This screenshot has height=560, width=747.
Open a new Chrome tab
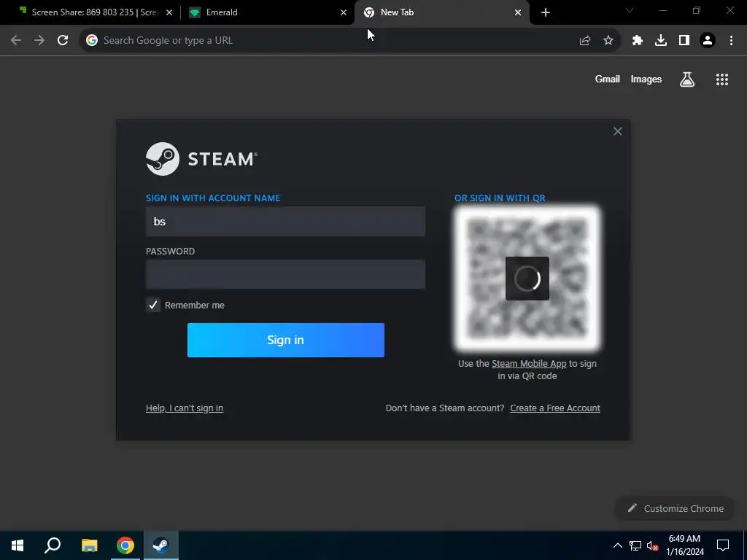tap(546, 12)
